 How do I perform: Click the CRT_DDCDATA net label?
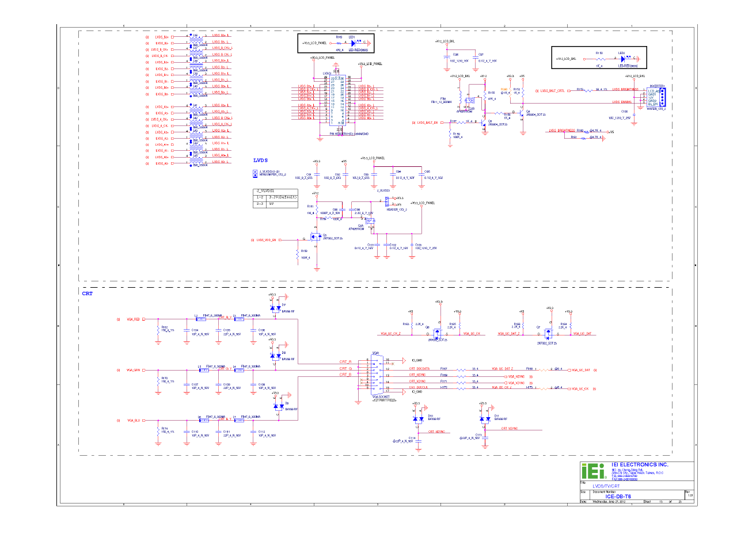[x=419, y=368]
